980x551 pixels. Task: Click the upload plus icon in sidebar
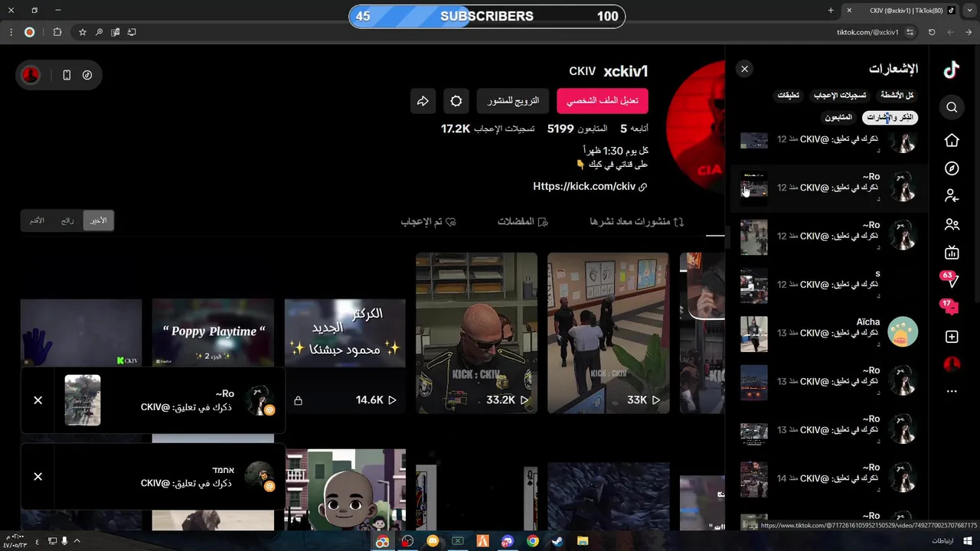(952, 337)
